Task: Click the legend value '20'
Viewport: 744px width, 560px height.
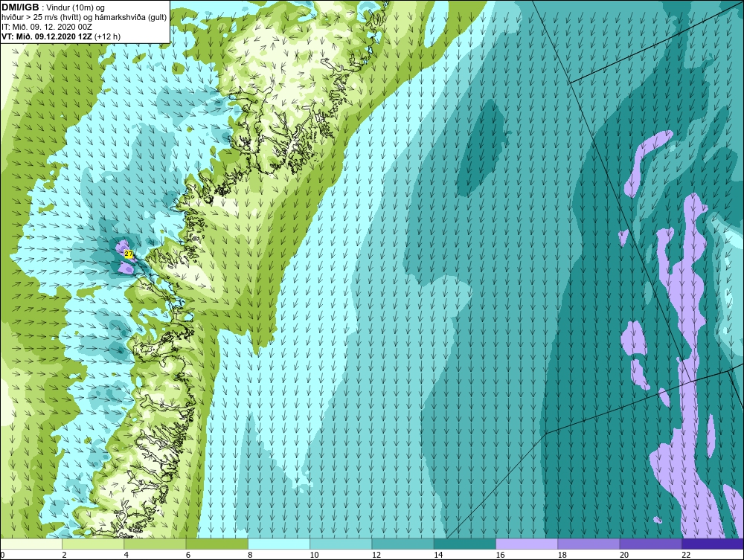Action: (x=624, y=555)
